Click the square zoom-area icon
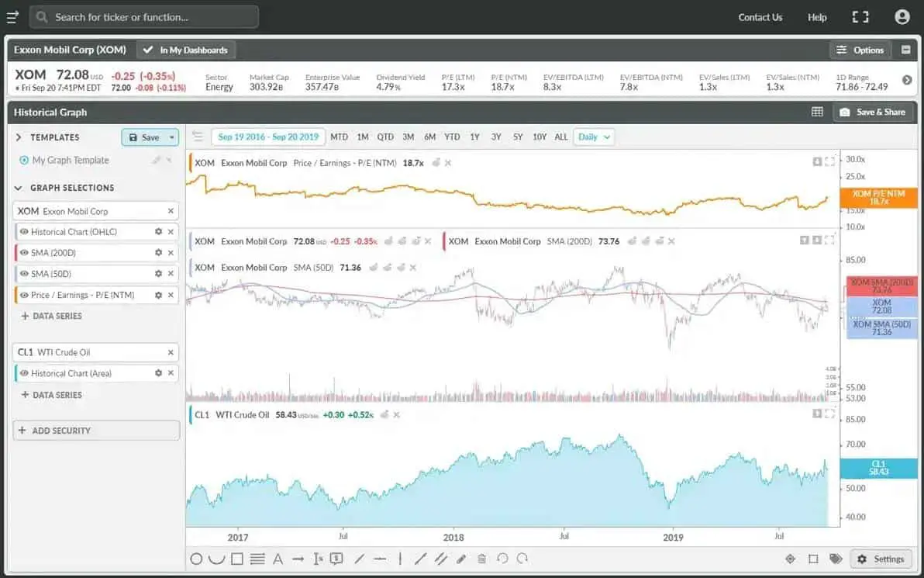The width and height of the screenshot is (924, 578). coord(813,559)
